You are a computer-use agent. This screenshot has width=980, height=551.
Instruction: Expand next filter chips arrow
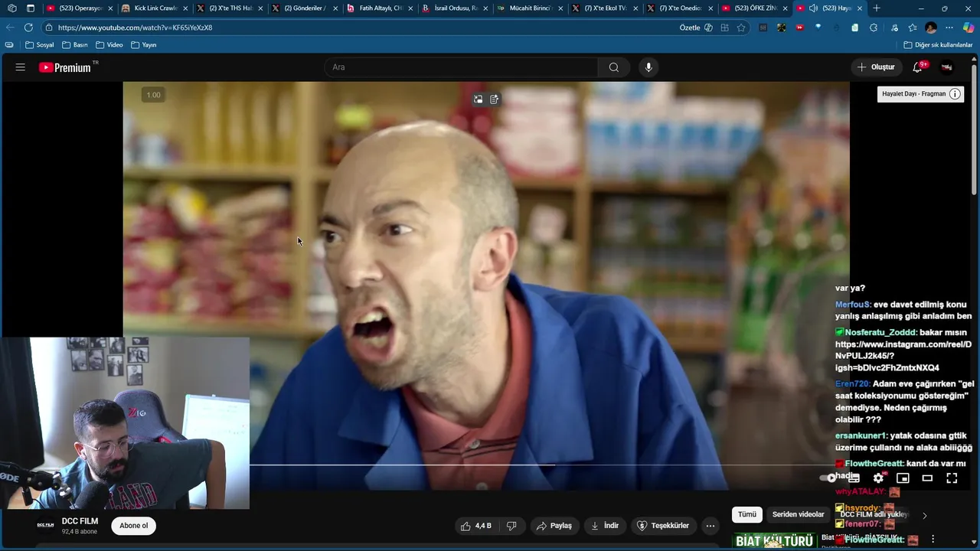(924, 515)
